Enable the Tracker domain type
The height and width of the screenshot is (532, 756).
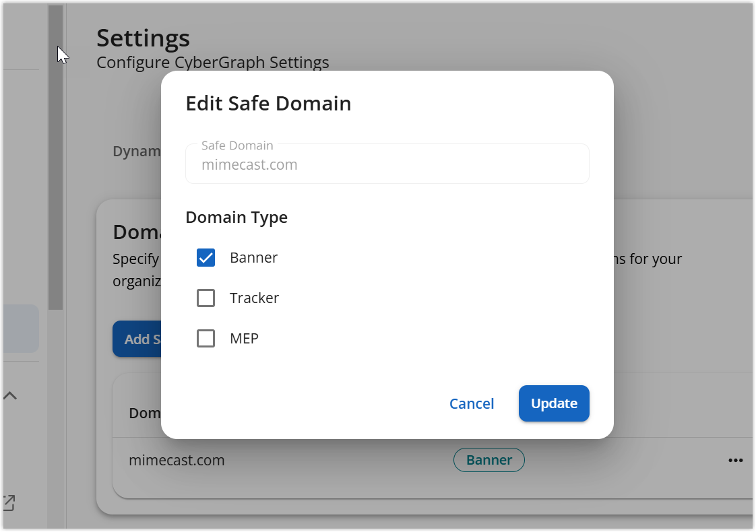pos(206,298)
